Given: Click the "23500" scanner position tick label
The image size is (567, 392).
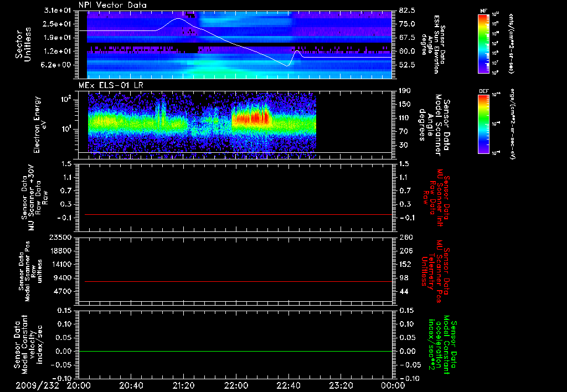Looking at the screenshot, I should pyautogui.click(x=61, y=238).
